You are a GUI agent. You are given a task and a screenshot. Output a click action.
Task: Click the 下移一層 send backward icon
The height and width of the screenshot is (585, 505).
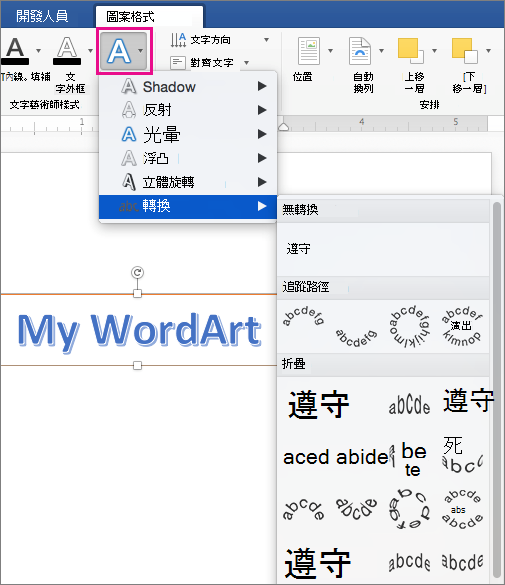(465, 50)
